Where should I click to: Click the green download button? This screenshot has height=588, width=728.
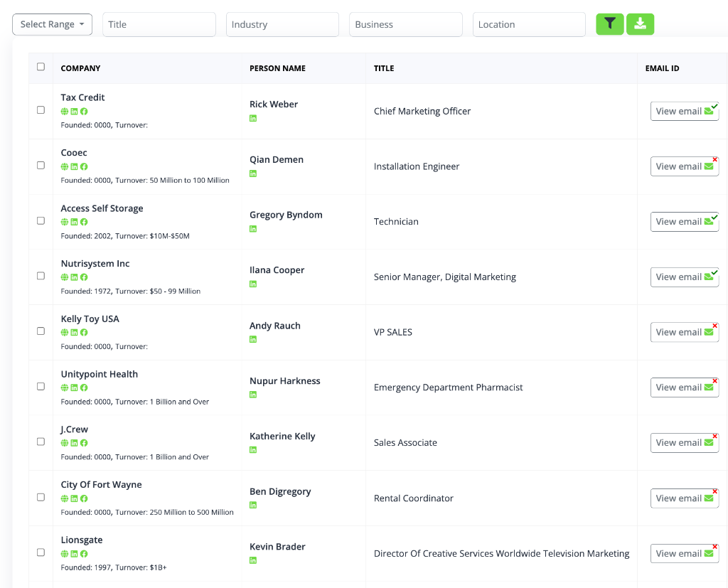tap(640, 24)
